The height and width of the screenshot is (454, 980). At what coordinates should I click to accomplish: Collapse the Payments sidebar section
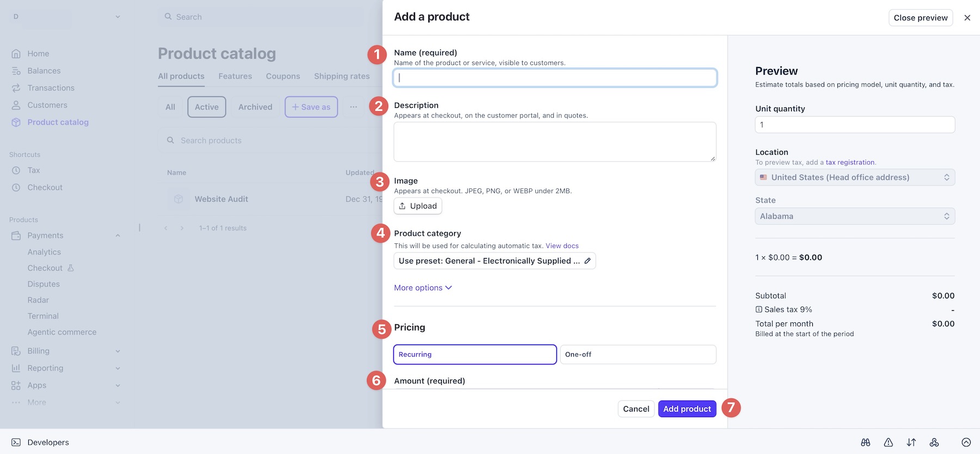point(118,236)
